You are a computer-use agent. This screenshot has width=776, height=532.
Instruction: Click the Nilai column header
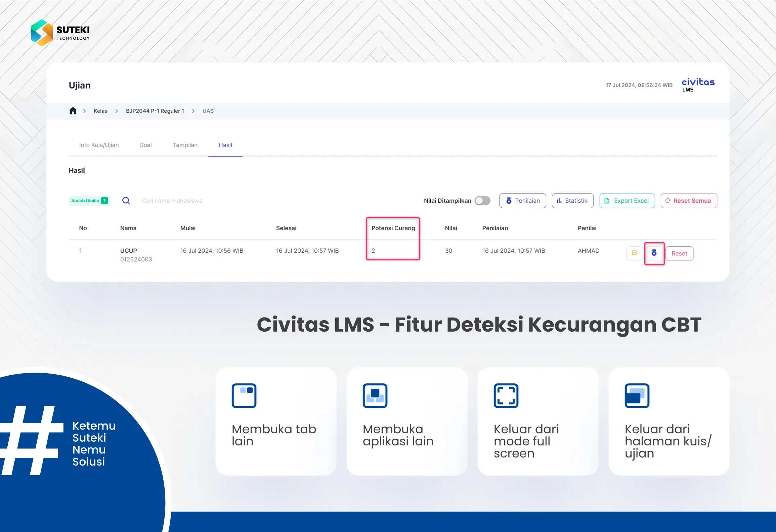(451, 228)
